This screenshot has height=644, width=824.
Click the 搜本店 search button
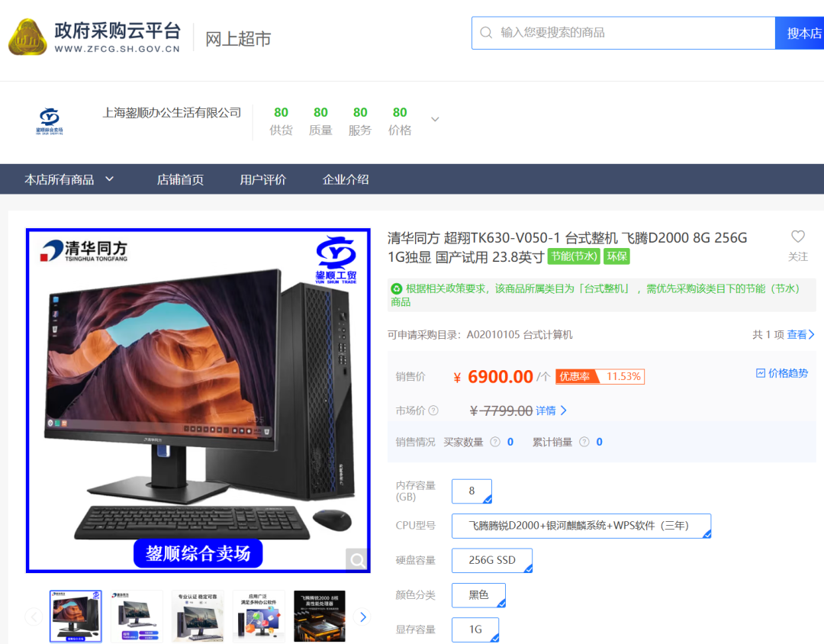(800, 33)
